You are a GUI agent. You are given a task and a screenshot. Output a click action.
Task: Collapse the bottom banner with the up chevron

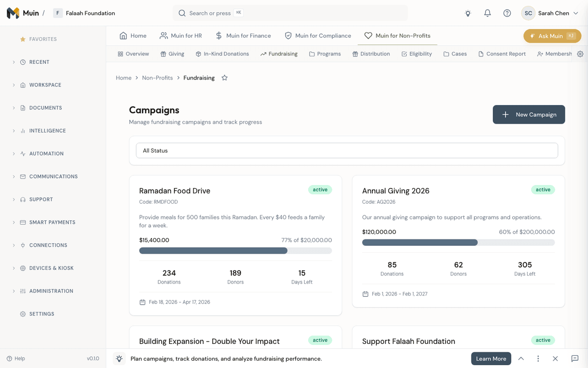pos(521,359)
